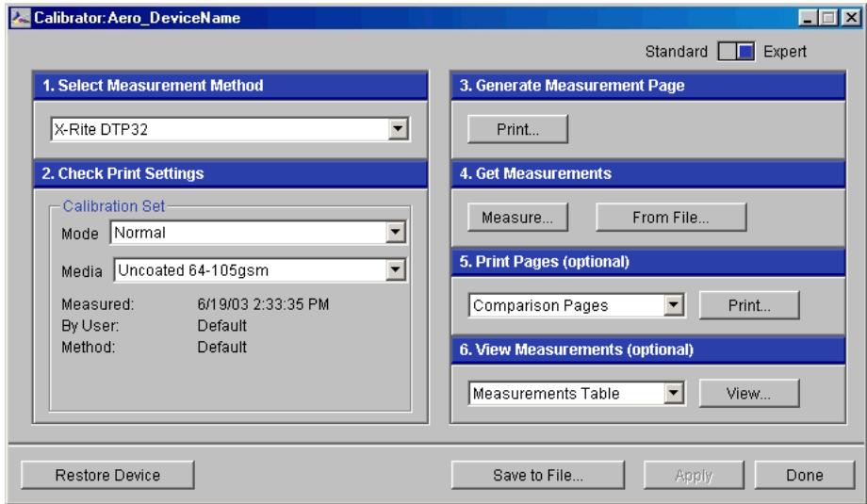Click the View... button

point(749,393)
